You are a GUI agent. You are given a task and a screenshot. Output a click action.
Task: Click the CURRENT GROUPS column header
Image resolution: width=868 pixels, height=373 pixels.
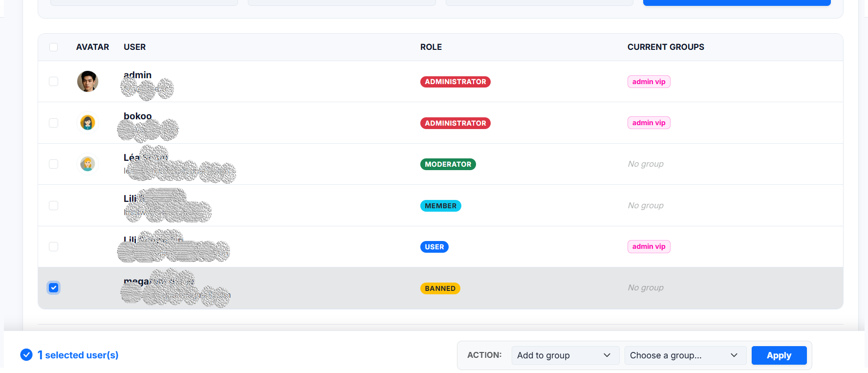coord(665,47)
